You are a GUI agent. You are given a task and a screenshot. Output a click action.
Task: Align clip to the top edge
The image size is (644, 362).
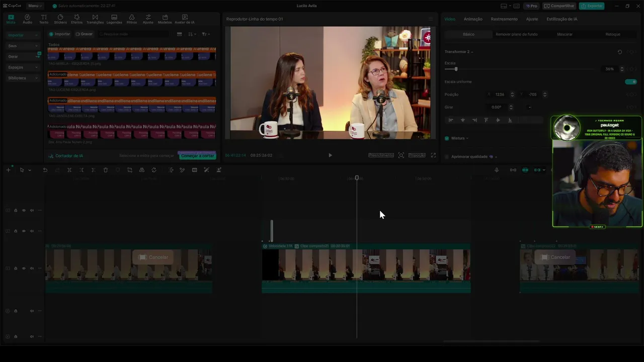pyautogui.click(x=486, y=120)
